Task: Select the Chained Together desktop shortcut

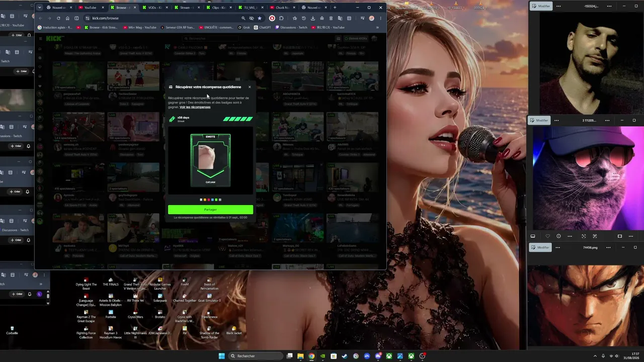Action: point(185,298)
